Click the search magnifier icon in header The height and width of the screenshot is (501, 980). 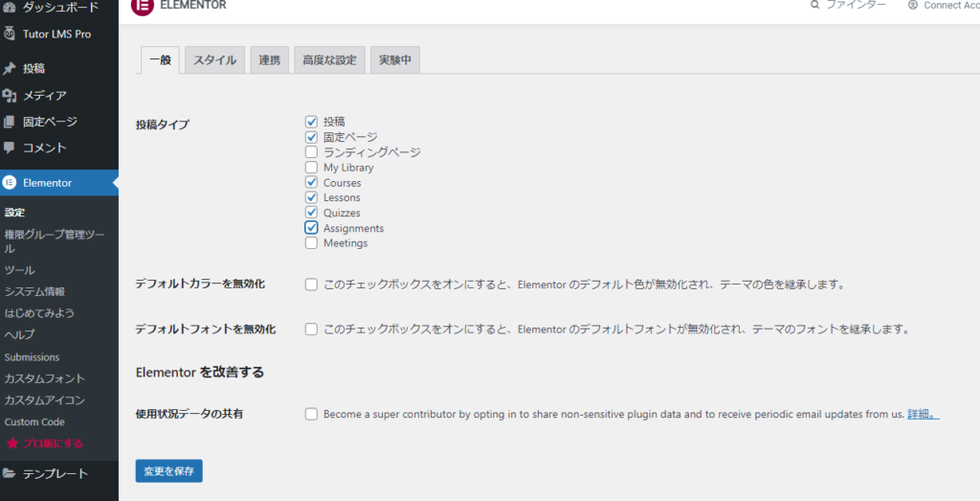click(x=814, y=5)
